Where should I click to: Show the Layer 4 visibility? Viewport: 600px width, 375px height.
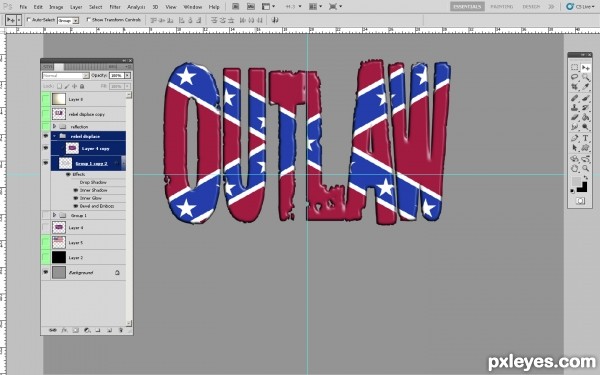pos(46,227)
